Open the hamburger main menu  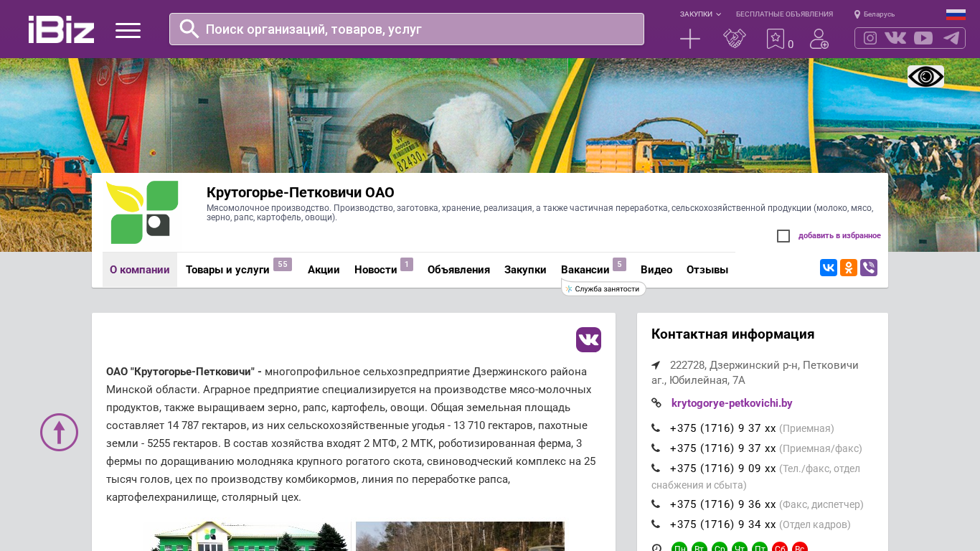pyautogui.click(x=128, y=30)
